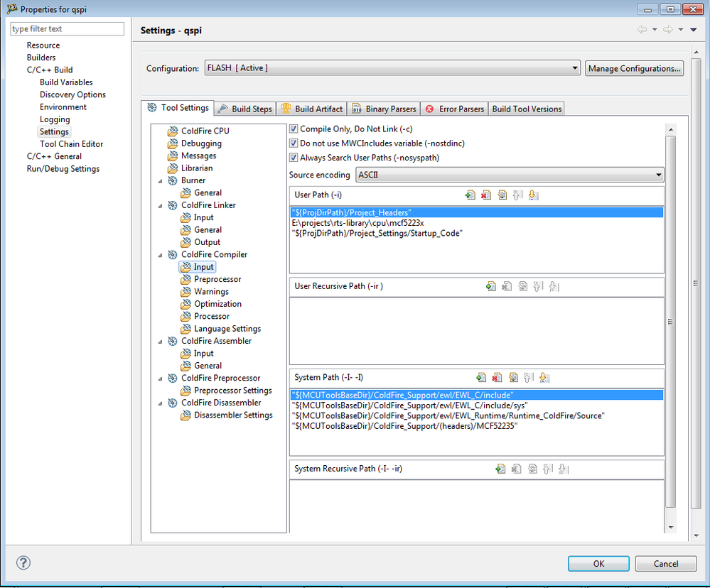710x588 pixels.
Task: Select Language Settings under ColdFire Compiler
Action: point(227,329)
